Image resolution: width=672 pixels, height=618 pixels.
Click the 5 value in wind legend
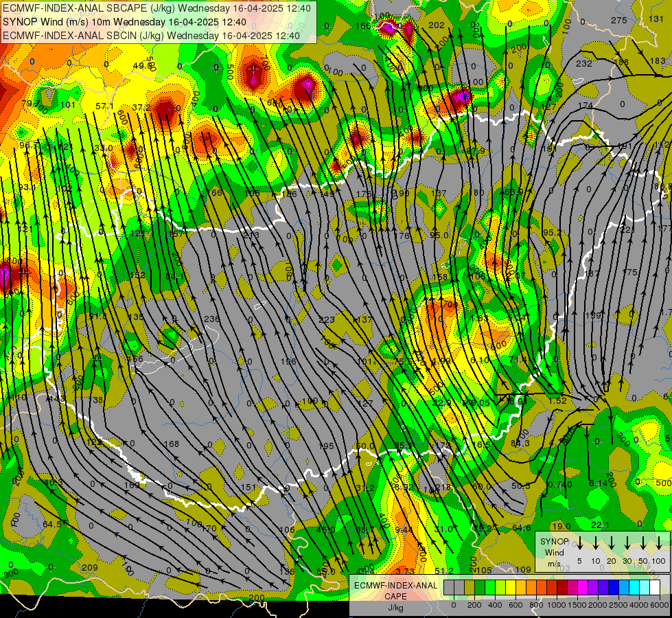pos(579,561)
